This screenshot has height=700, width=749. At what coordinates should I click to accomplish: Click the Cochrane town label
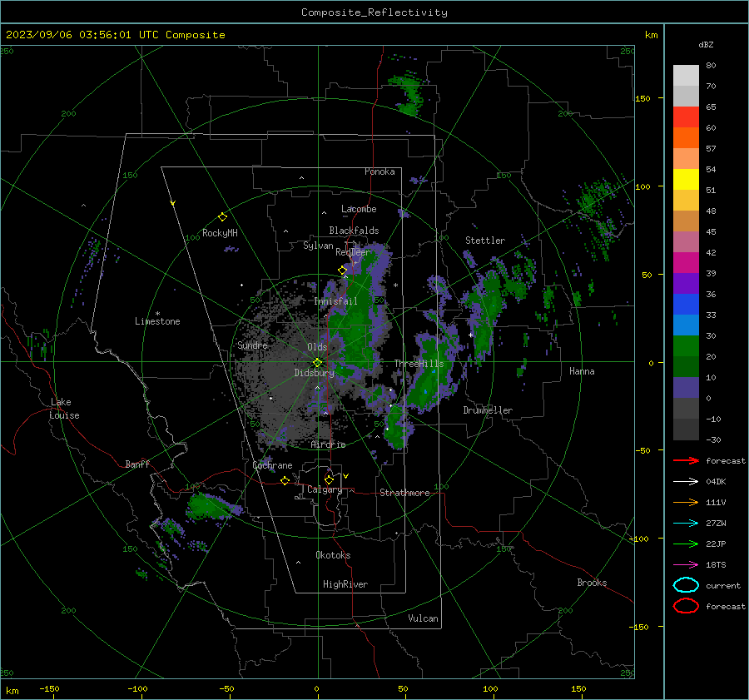[272, 465]
